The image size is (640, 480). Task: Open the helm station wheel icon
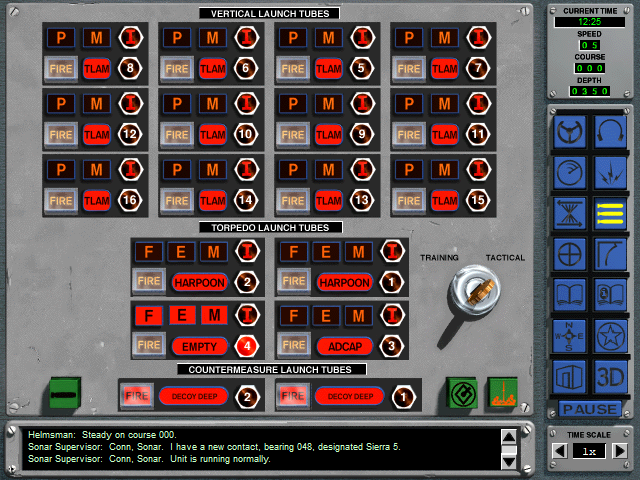[570, 131]
